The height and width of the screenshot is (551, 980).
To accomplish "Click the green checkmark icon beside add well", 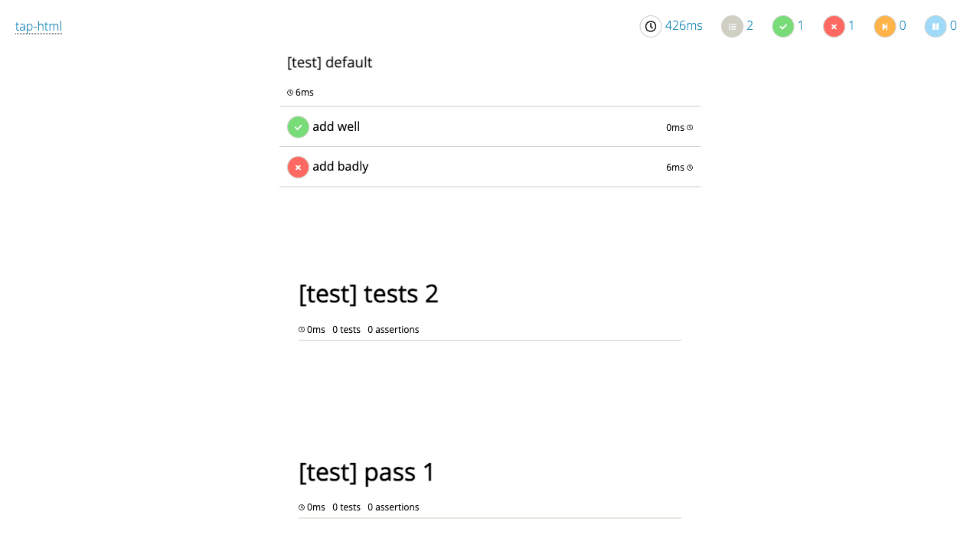I will coord(298,127).
